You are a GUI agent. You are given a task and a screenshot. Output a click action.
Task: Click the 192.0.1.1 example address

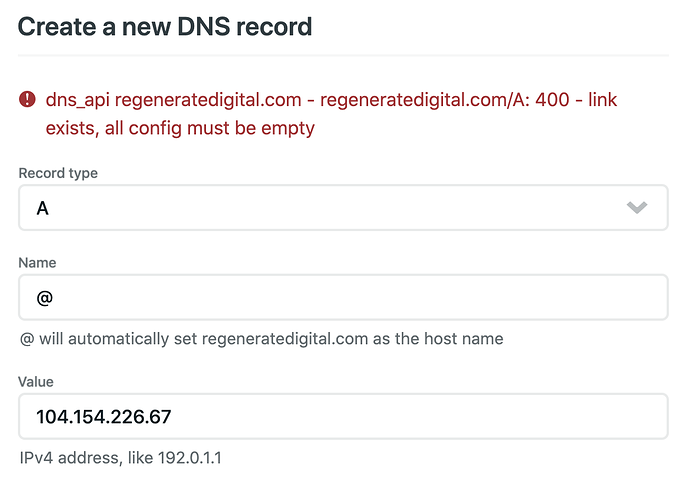point(189,458)
